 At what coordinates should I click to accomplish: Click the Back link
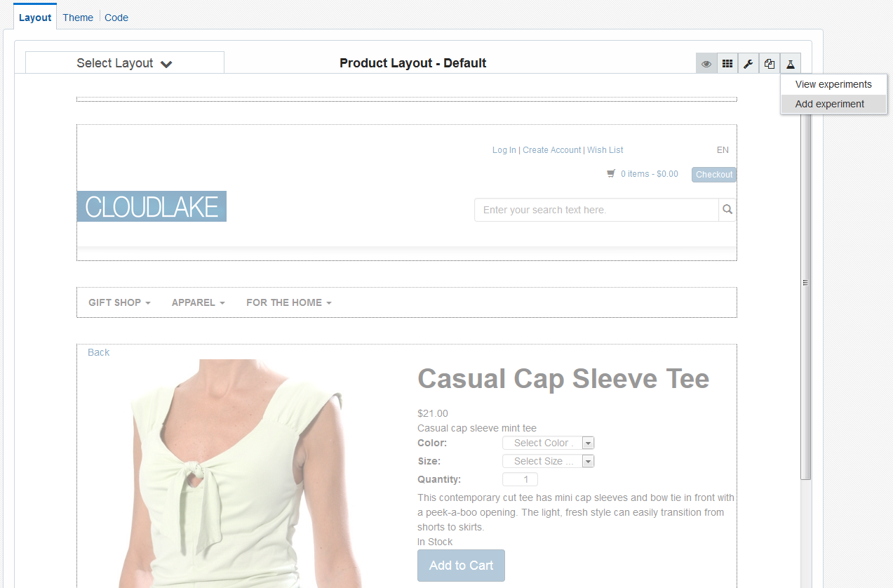point(99,352)
